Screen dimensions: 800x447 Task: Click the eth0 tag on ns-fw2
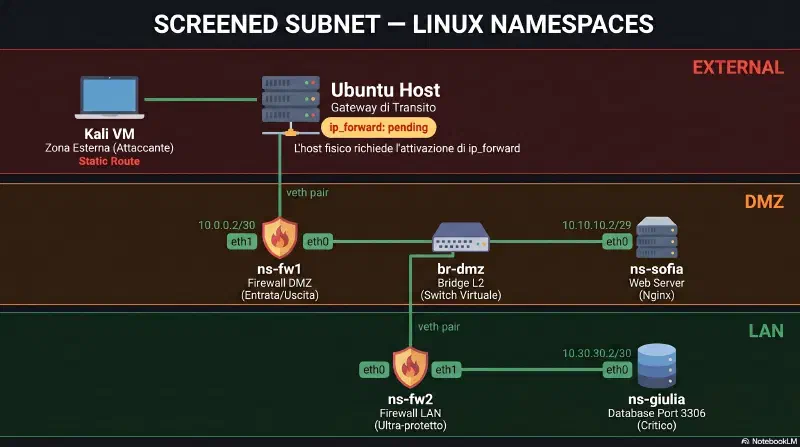pos(374,369)
